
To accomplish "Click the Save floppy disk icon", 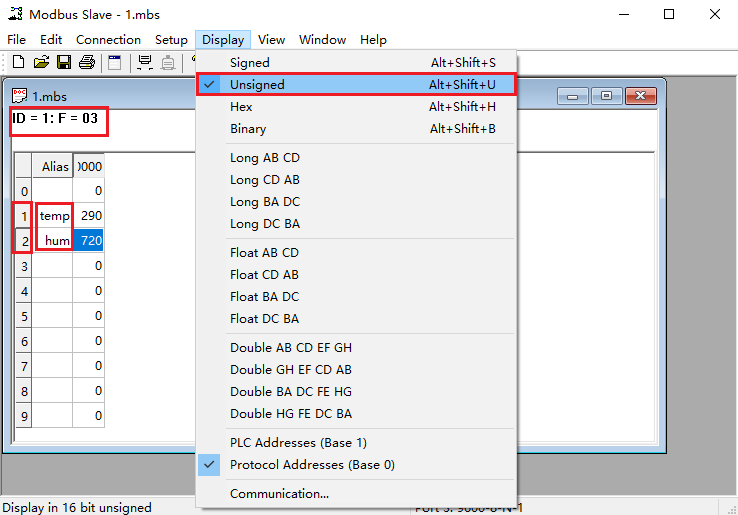I will pos(64,62).
